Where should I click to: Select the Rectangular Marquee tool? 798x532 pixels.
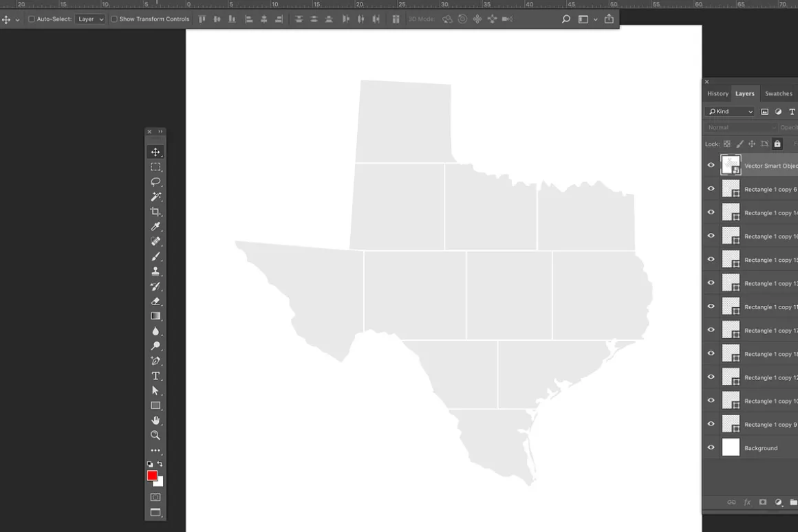click(155, 167)
